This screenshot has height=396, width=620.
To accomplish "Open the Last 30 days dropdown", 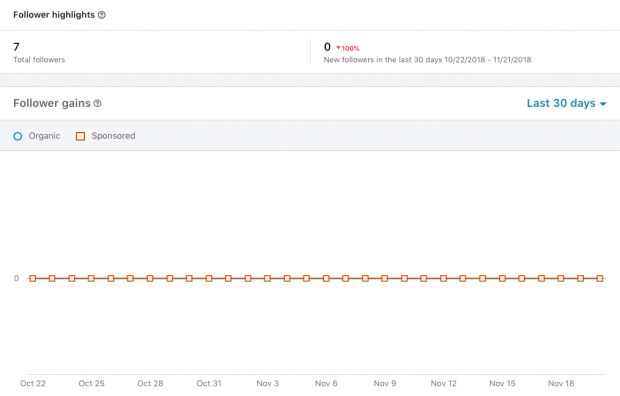I will (566, 103).
